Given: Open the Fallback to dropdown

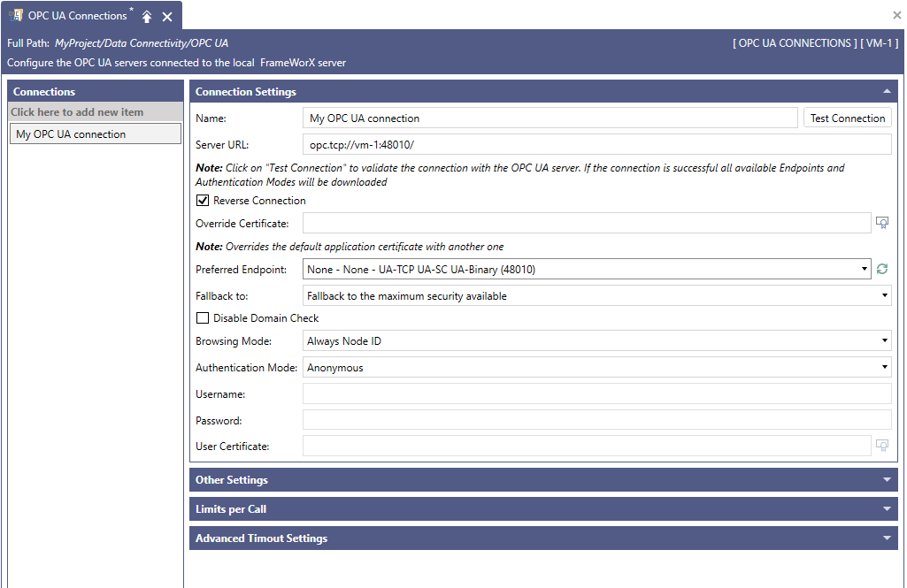Looking at the screenshot, I should (x=596, y=295).
